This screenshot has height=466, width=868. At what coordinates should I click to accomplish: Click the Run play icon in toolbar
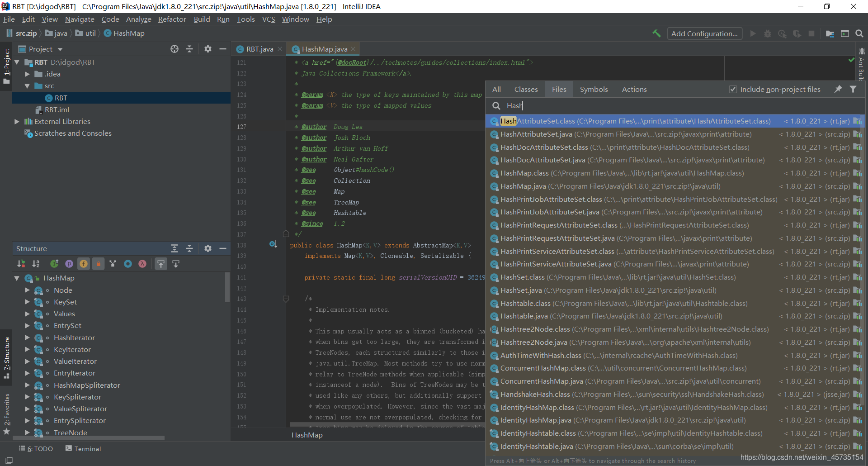(753, 33)
